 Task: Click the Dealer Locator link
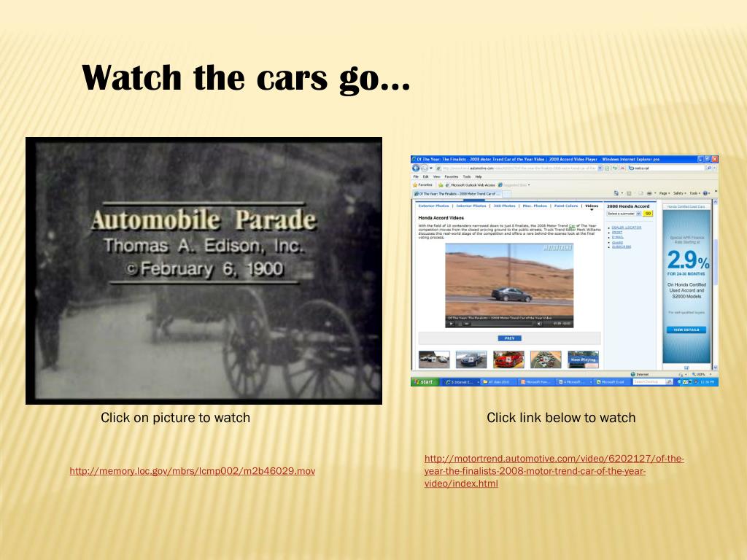point(626,227)
